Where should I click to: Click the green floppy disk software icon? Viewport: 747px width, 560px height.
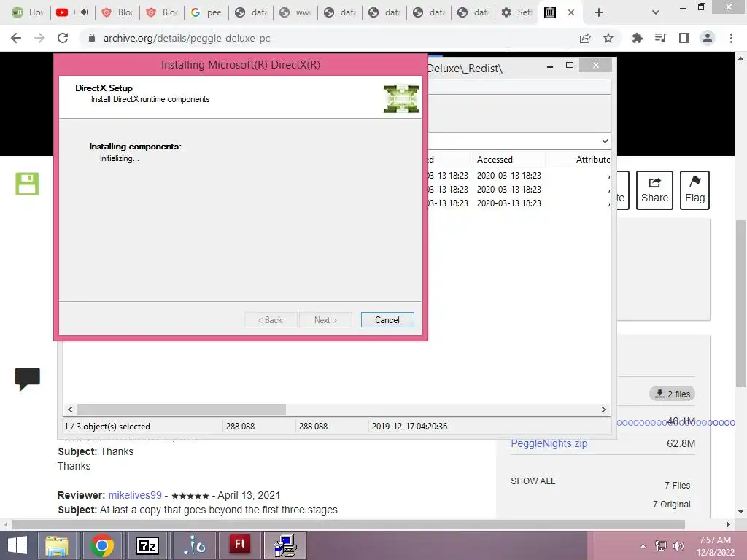tap(27, 184)
